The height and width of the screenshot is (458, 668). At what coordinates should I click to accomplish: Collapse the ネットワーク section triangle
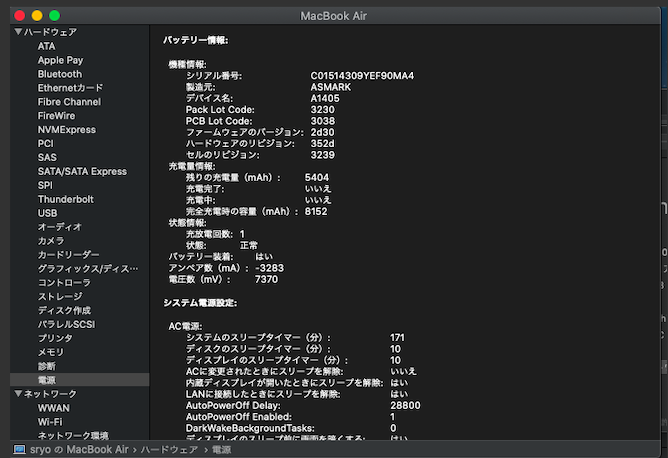point(17,394)
